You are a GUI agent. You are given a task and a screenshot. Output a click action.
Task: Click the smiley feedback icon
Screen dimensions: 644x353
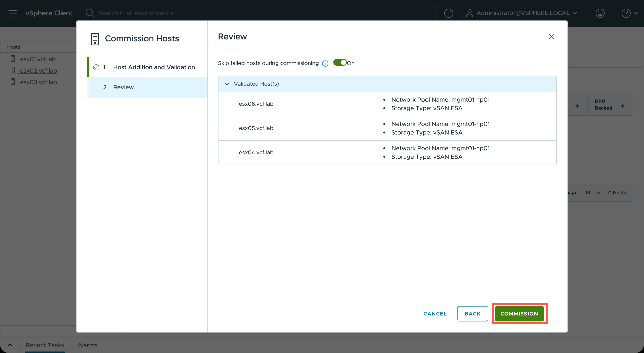tap(600, 13)
